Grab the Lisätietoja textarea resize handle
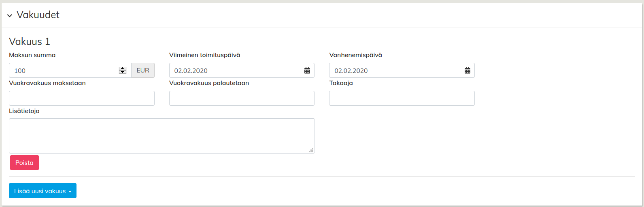 click(x=311, y=150)
